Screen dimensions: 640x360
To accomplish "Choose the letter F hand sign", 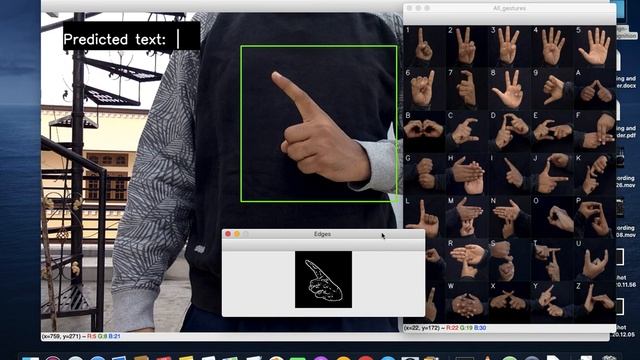I will [594, 131].
